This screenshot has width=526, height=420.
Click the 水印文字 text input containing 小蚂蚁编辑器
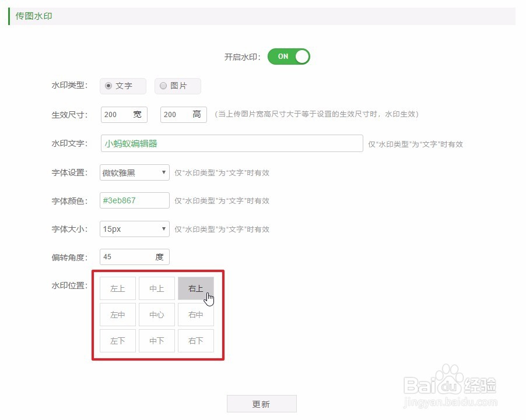coord(231,144)
